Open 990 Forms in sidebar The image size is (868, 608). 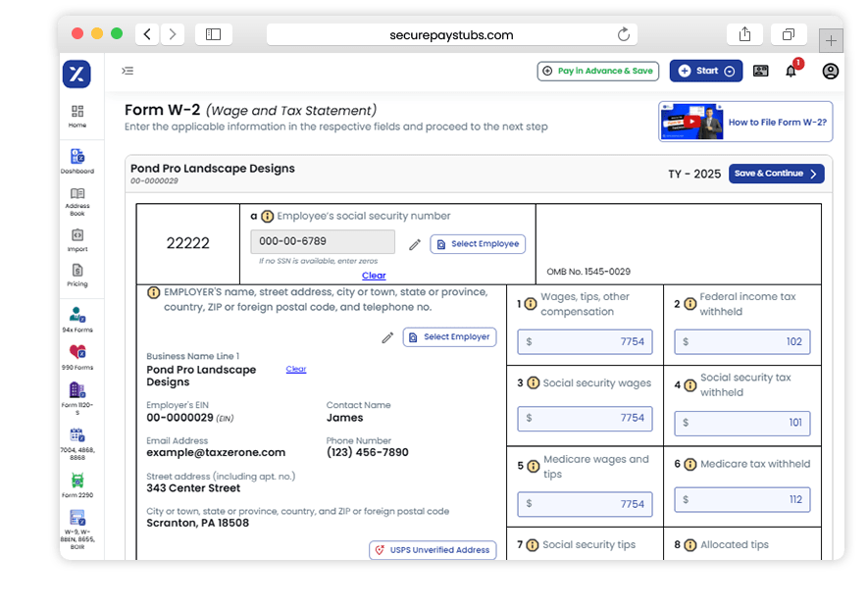[77, 357]
